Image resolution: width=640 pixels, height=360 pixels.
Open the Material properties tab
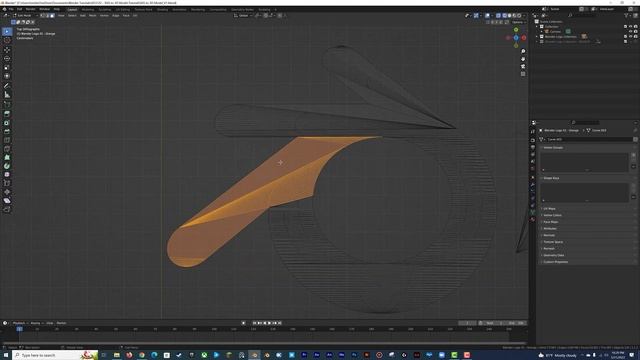533,219
